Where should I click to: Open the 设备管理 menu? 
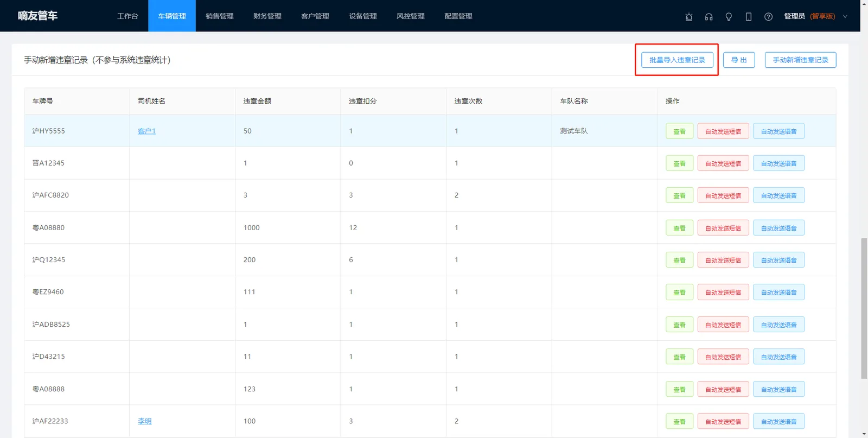coord(363,16)
